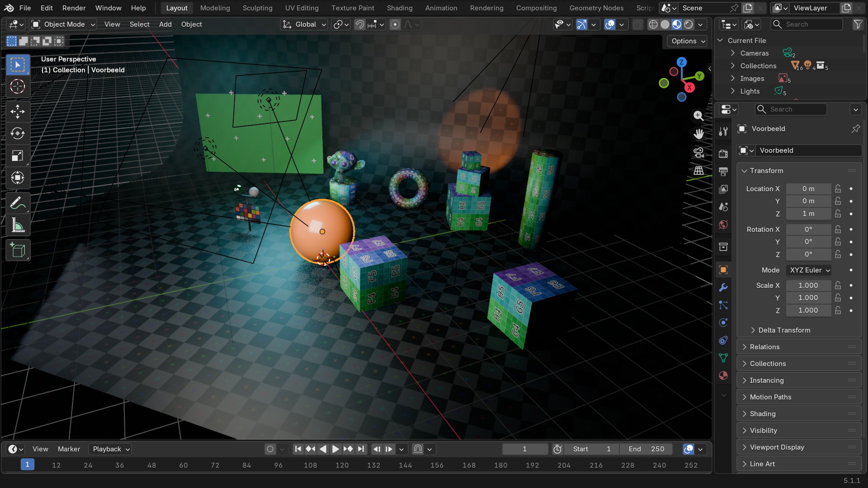Click the viewport zoom magnifier icon
This screenshot has height=488, width=868.
(698, 116)
